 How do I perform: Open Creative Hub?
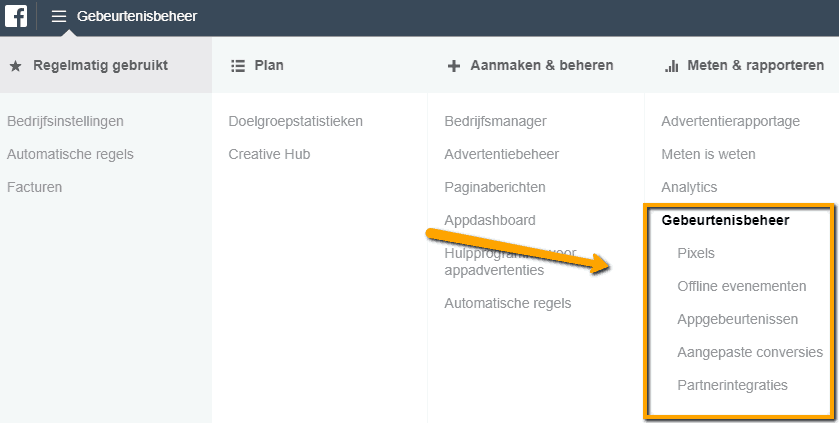(269, 155)
